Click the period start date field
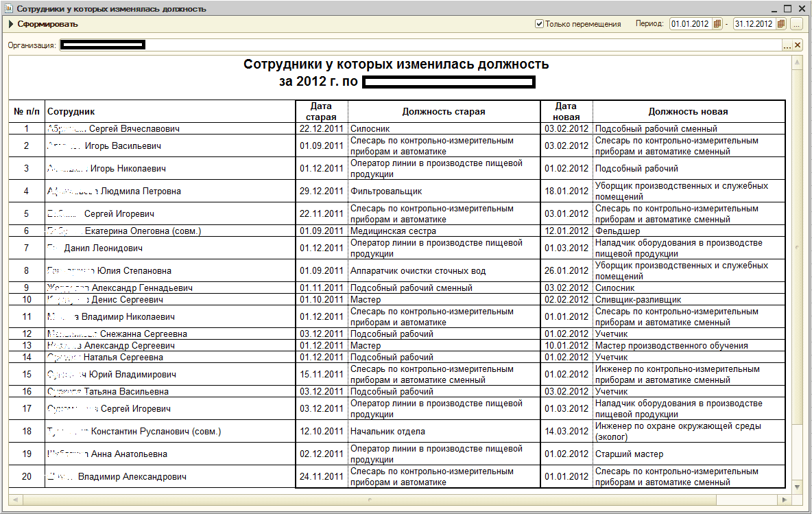The width and height of the screenshot is (812, 514). pos(691,24)
